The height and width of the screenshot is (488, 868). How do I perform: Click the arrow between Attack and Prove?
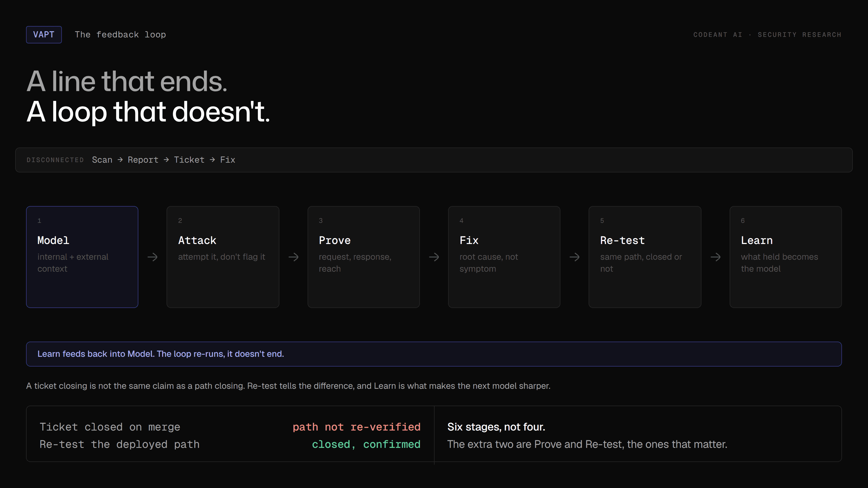293,257
